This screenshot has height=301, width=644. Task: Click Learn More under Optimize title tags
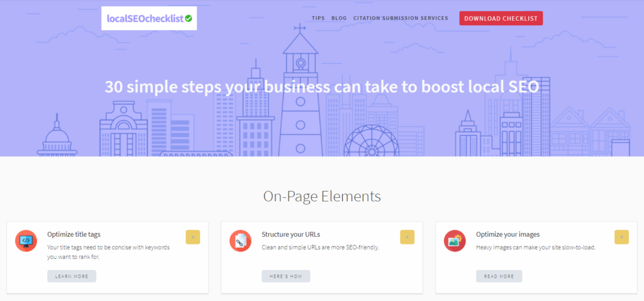[72, 276]
